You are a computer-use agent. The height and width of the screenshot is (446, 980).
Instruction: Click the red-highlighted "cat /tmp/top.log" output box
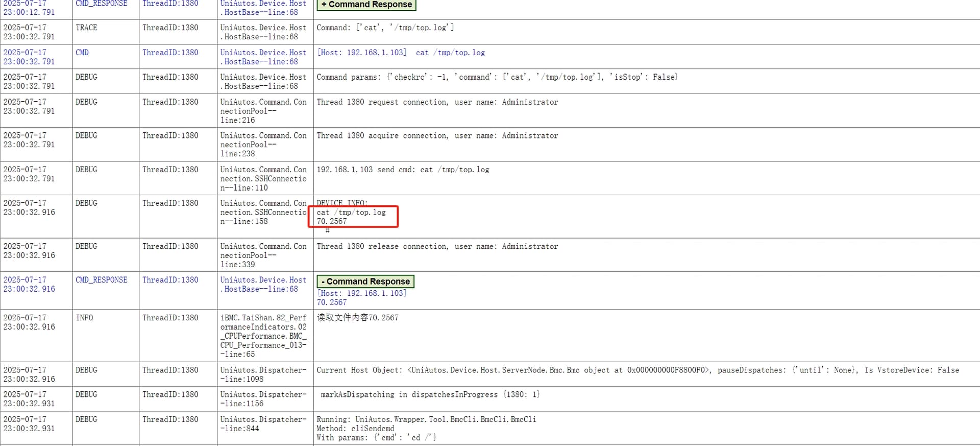[353, 217]
